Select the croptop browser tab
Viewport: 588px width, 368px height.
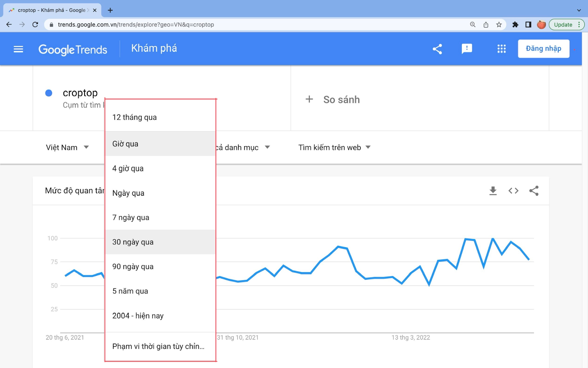[51, 10]
